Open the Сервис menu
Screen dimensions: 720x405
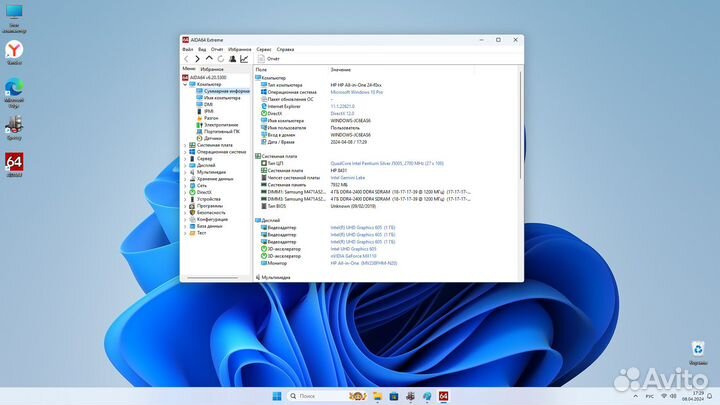(264, 49)
